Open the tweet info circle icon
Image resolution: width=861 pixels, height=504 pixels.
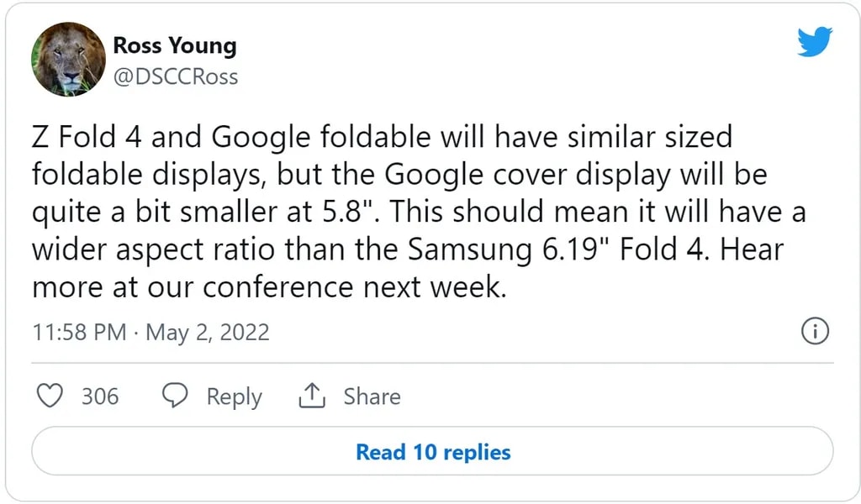[816, 332]
